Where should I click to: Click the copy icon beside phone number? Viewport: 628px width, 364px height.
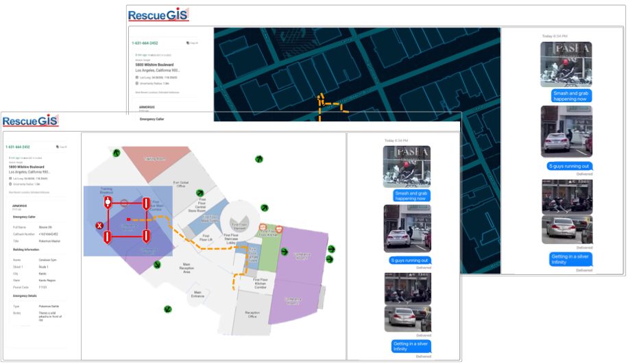pyautogui.click(x=58, y=147)
